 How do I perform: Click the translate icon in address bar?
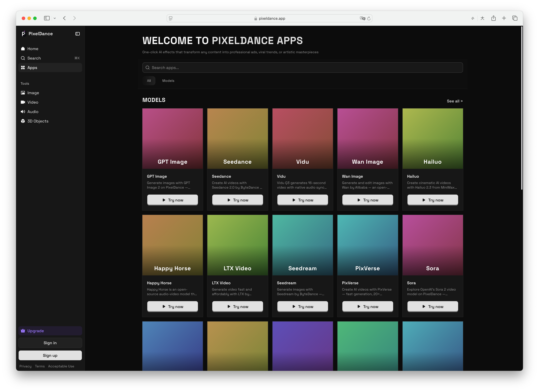(362, 18)
